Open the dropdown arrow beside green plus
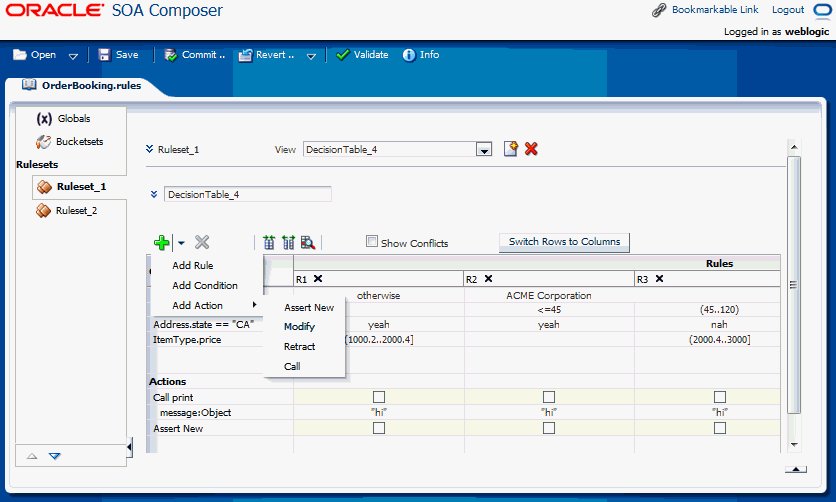This screenshot has width=836, height=502. 181,243
